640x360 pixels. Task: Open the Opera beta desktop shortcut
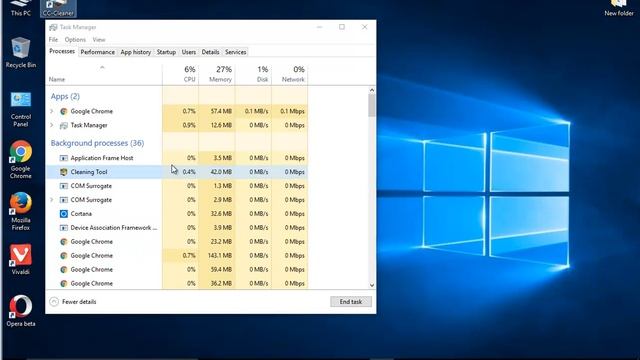20,311
